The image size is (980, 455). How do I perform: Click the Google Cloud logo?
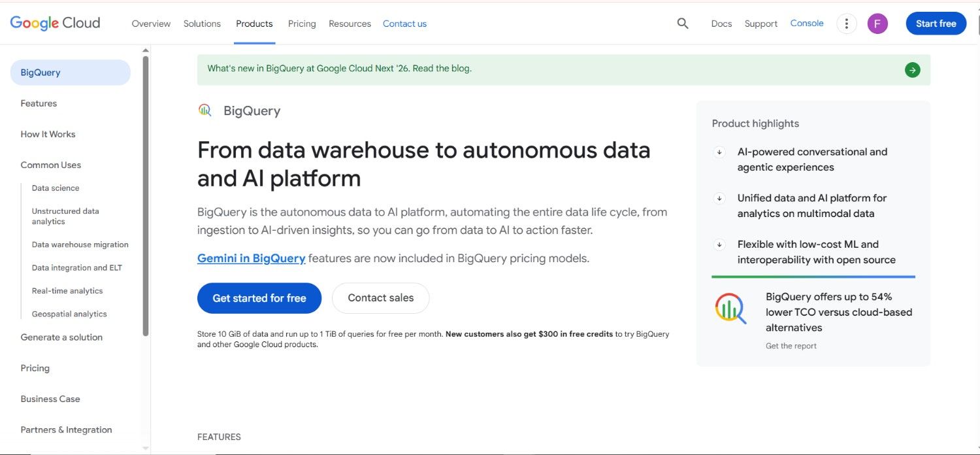click(x=55, y=23)
